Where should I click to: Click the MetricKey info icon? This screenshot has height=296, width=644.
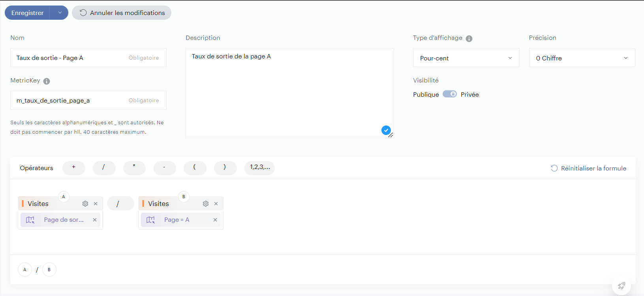coord(47,81)
